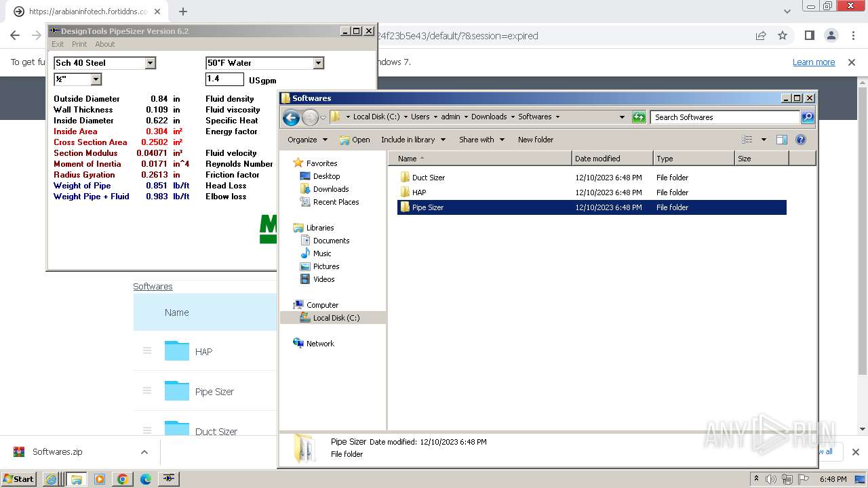
Task: Open the pipe size ½" dropdown
Action: pyautogui.click(x=96, y=79)
